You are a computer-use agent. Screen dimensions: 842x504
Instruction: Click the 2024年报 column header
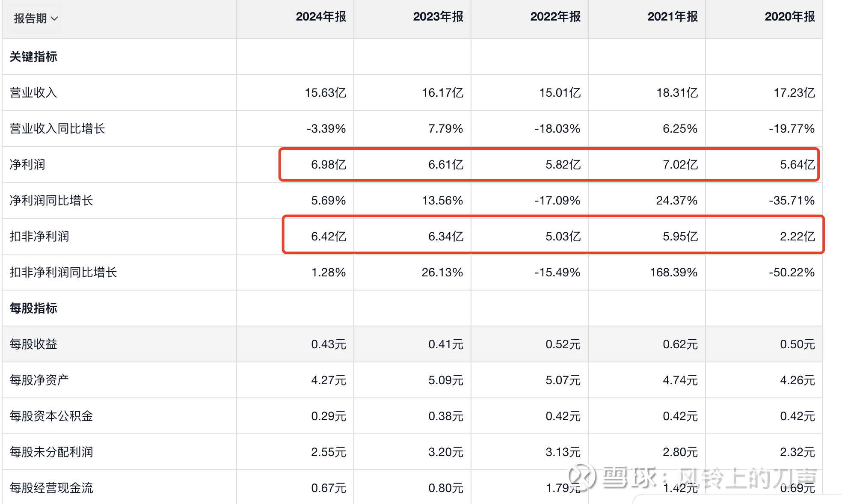(320, 17)
